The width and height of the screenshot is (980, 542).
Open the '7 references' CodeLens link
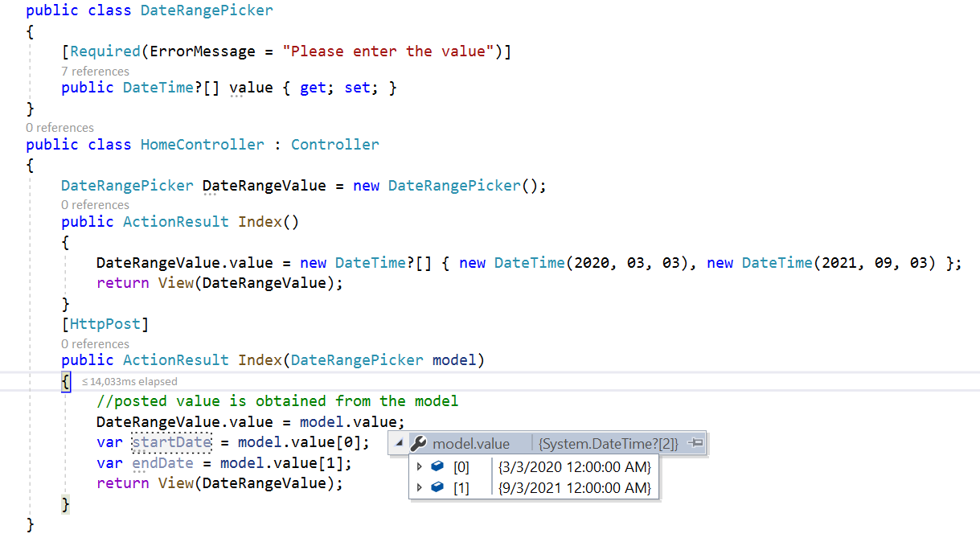(95, 71)
